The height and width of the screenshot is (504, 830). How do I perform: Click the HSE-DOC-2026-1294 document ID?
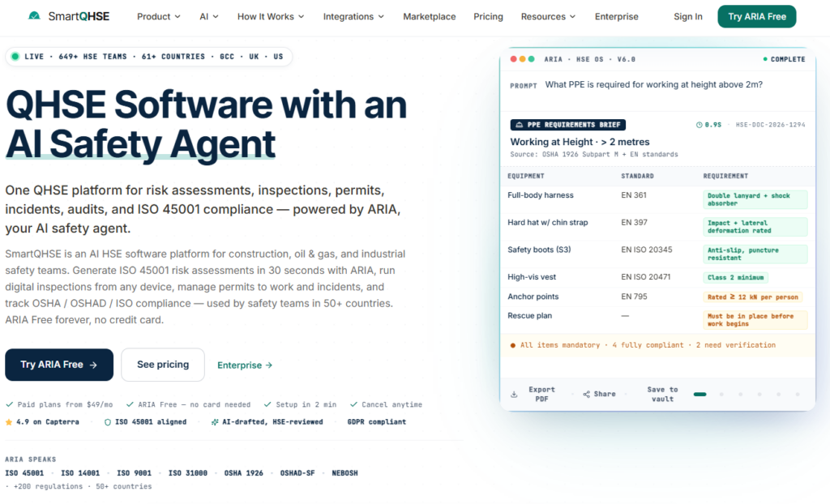tap(770, 125)
